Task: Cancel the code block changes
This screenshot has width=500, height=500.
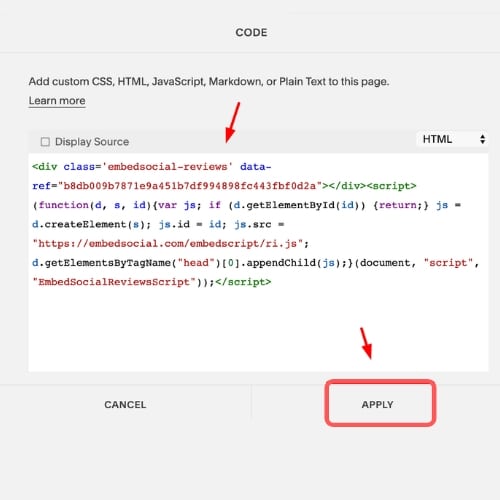Action: tap(125, 404)
